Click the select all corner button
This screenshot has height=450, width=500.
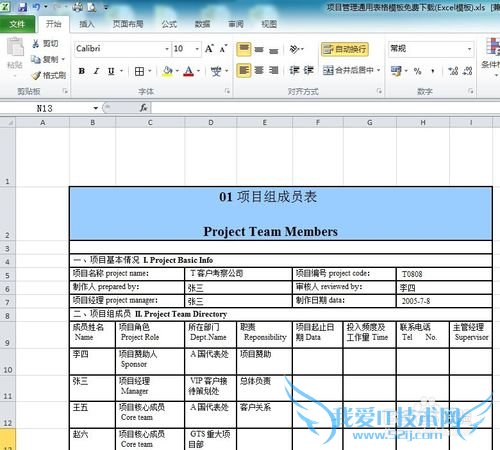pos(8,123)
